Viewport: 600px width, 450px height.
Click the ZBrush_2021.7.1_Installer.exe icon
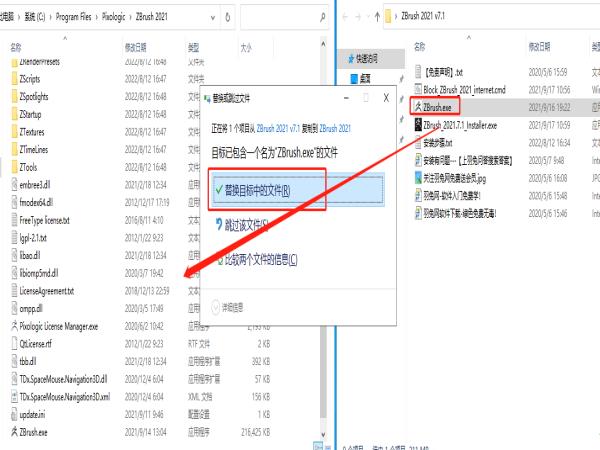pos(418,125)
